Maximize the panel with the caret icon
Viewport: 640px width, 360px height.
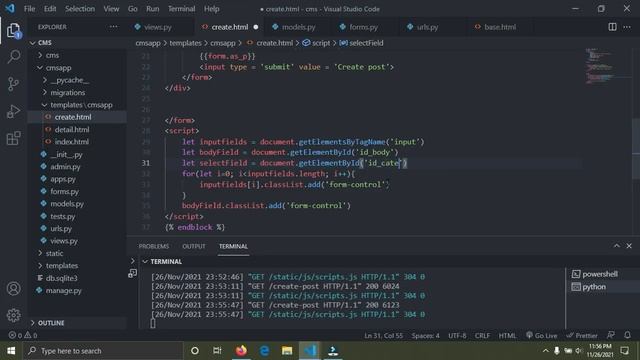pos(616,246)
